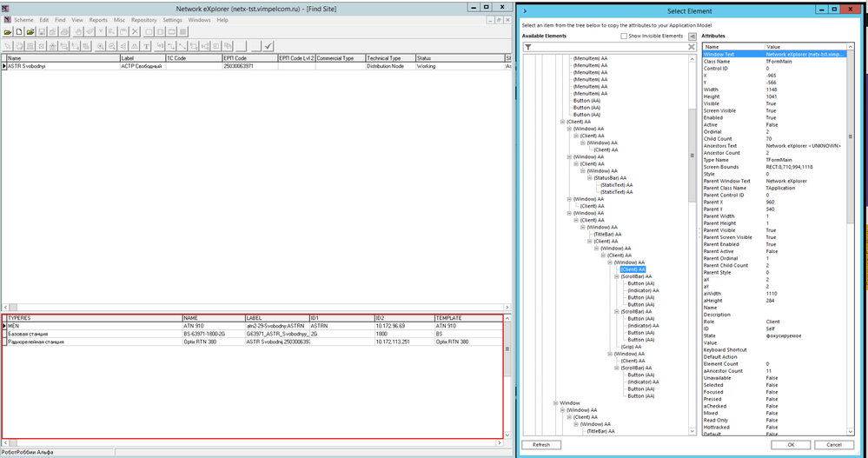Click the collapse panel arrow beside Show Invisible Elements
868x458 pixels.
[692, 37]
